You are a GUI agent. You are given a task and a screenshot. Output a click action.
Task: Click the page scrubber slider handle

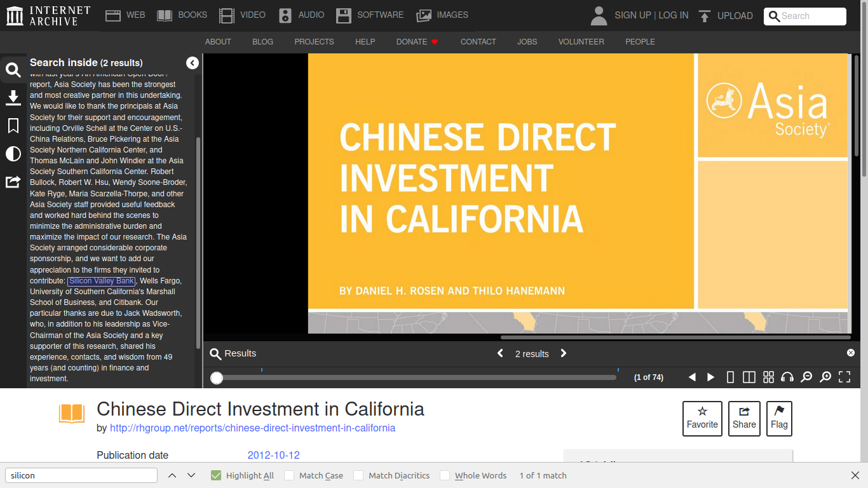pos(217,378)
